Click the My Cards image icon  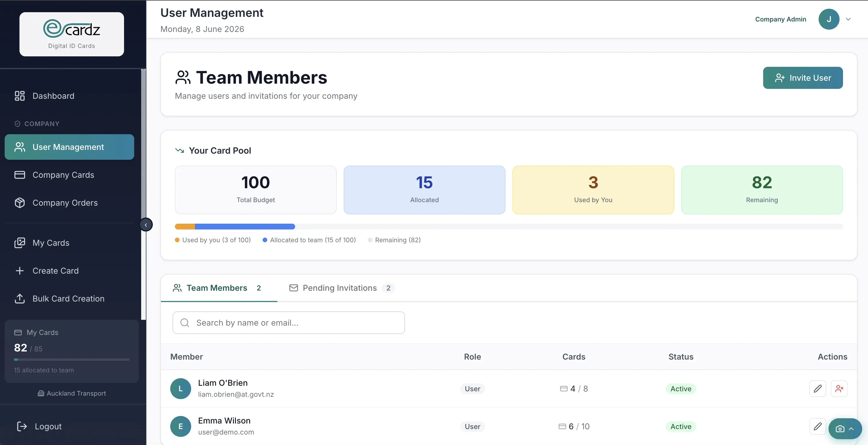pyautogui.click(x=19, y=243)
